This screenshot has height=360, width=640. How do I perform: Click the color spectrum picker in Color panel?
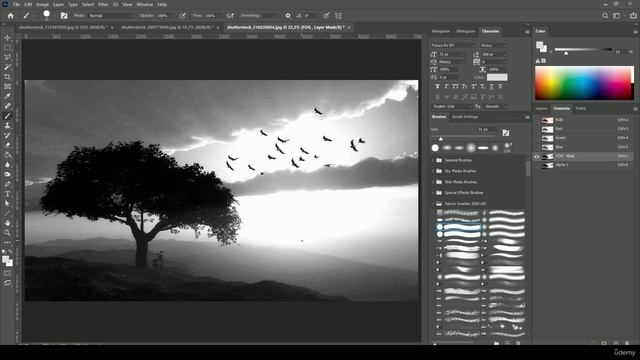[x=584, y=83]
